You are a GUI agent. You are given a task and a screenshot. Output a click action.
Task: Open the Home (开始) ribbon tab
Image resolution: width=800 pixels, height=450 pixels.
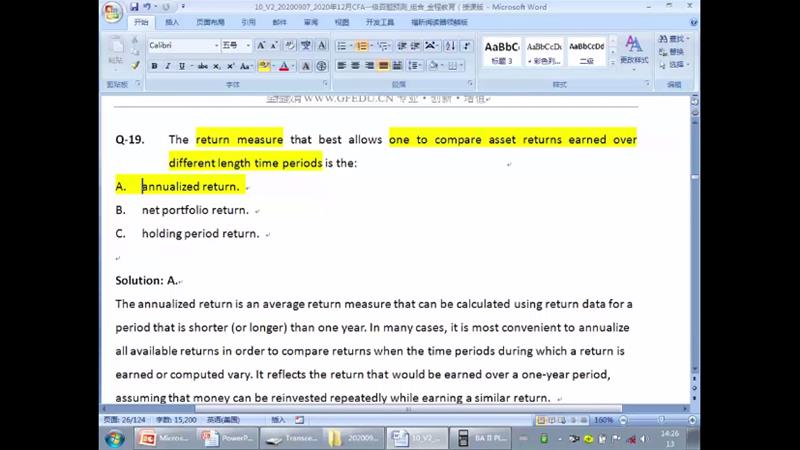tap(141, 22)
